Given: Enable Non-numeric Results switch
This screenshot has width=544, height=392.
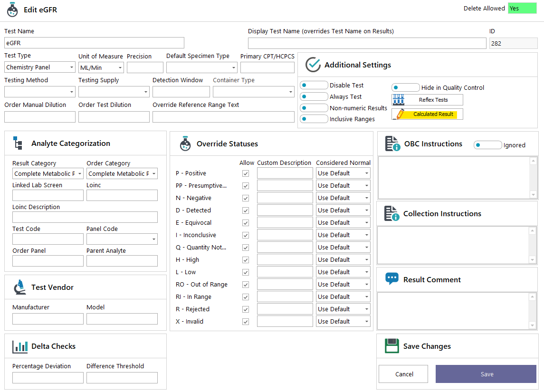Looking at the screenshot, I should (x=314, y=108).
